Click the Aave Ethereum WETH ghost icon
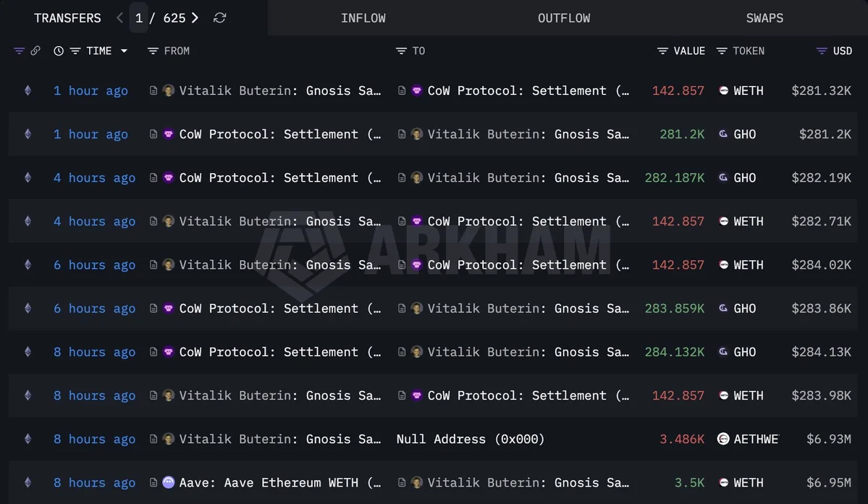Screen dimensions: 868x504 point(169,482)
